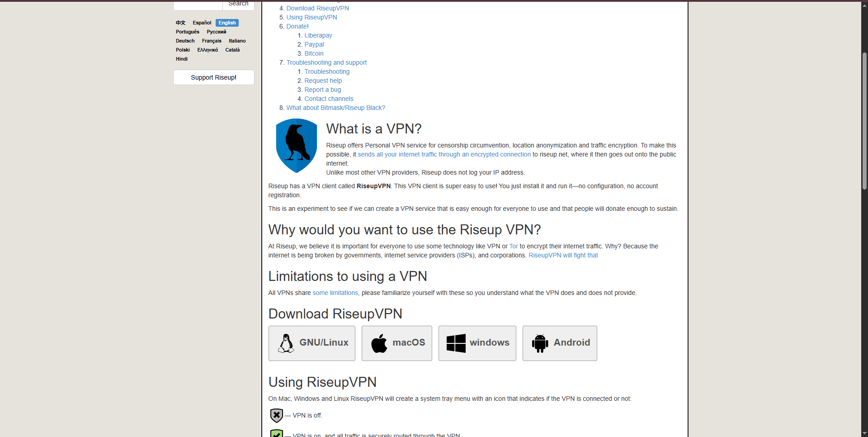Go to Report a bug section
The width and height of the screenshot is (868, 437).
pyautogui.click(x=323, y=90)
